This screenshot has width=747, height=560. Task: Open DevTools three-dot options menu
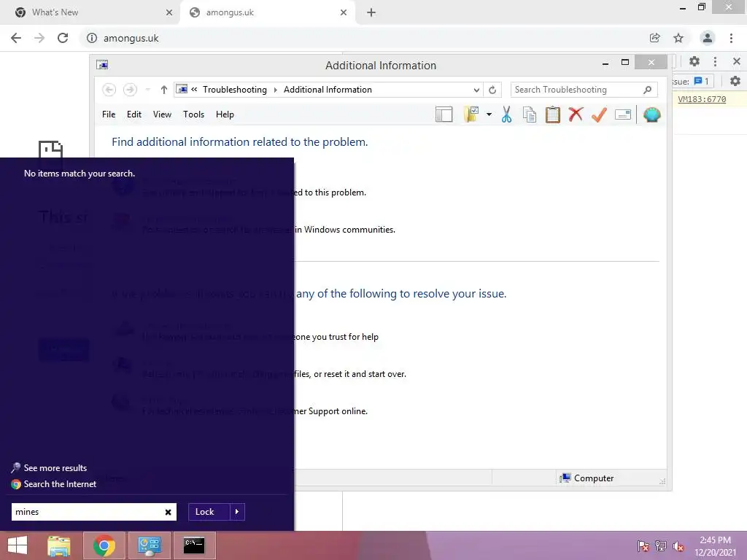[x=715, y=61]
